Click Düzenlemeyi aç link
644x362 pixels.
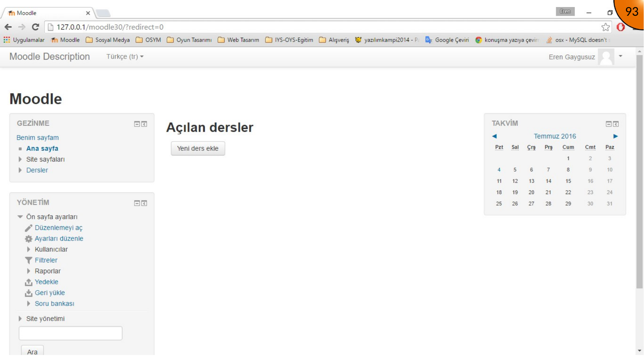pyautogui.click(x=58, y=228)
